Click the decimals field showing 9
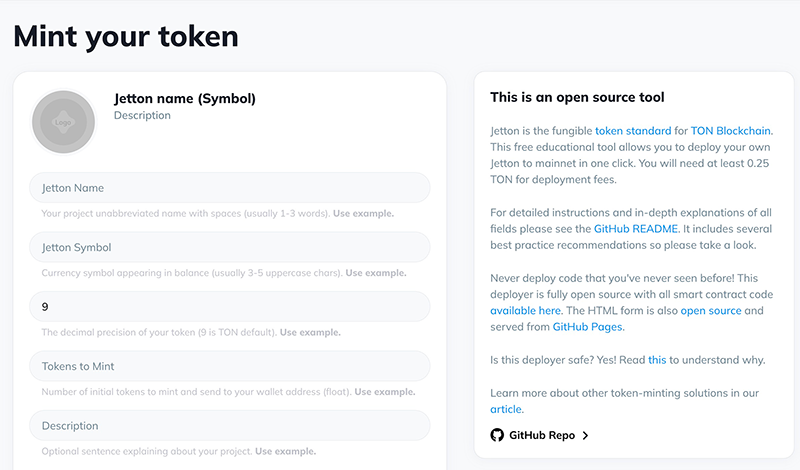Viewport: 800px width, 470px height. click(230, 306)
